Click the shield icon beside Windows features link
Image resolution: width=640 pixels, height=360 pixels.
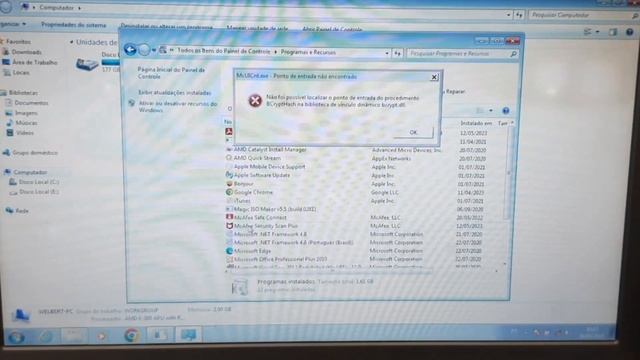tap(131, 103)
